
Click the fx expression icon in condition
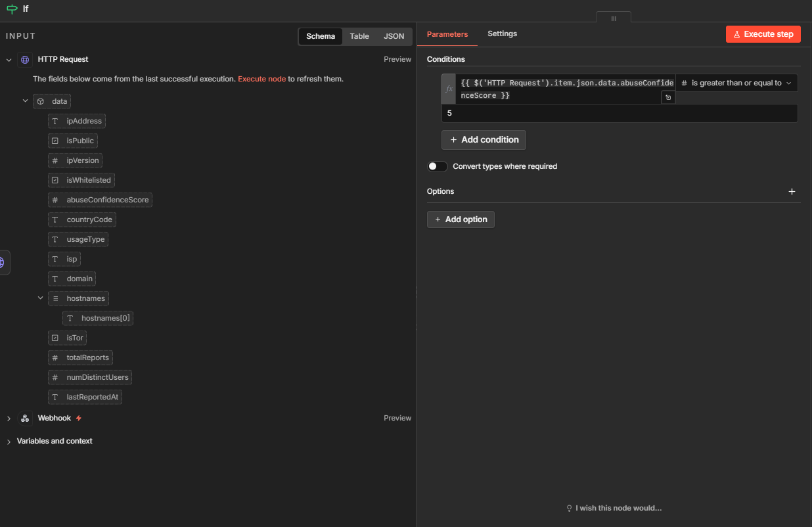(449, 89)
